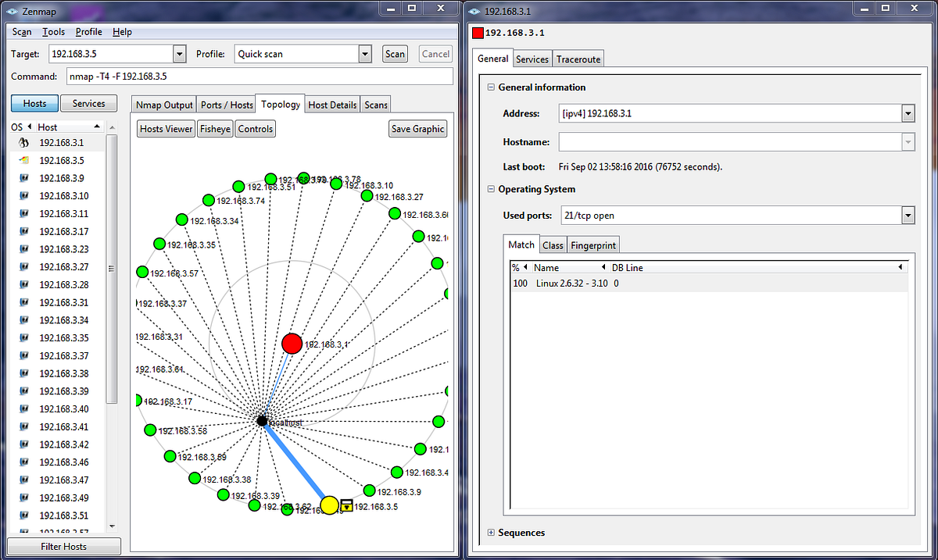Select the Hosts toggle button
The width and height of the screenshot is (938, 560).
coord(34,103)
